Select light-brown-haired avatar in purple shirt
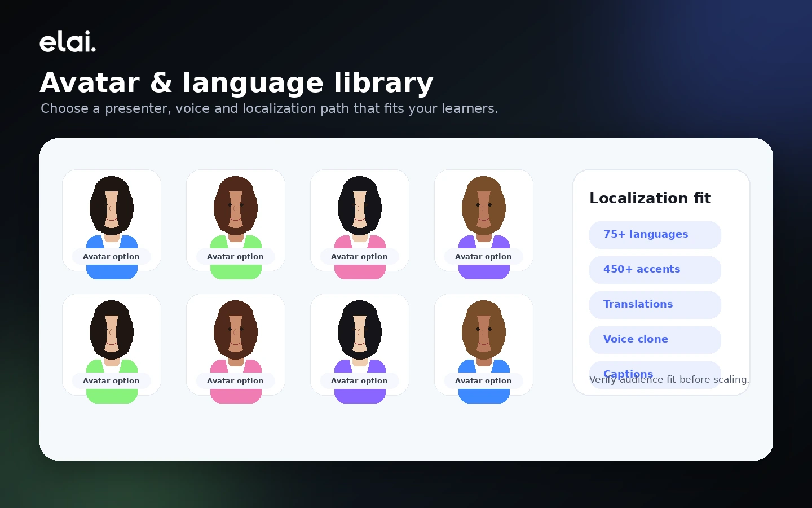The width and height of the screenshot is (812, 508). click(484, 220)
